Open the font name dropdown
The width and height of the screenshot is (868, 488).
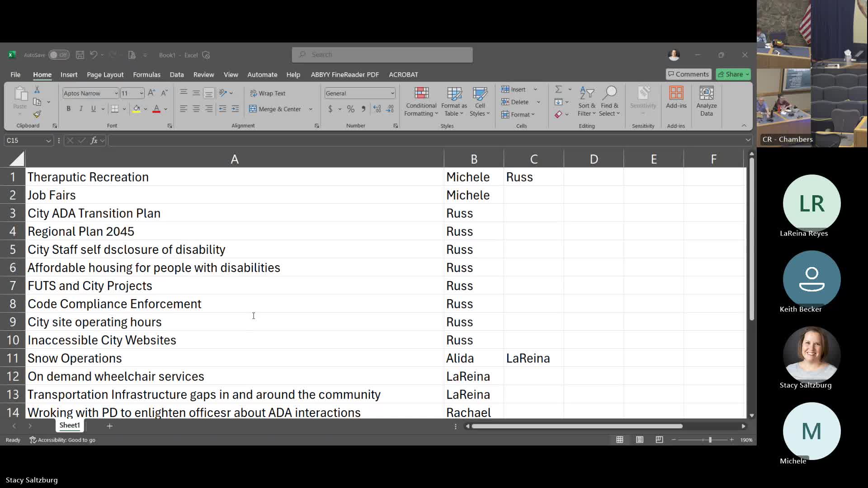coord(116,93)
